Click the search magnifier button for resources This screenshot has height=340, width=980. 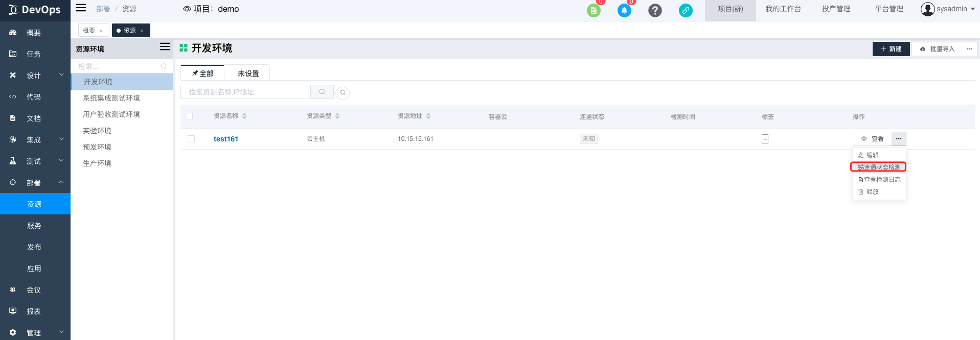coord(322,92)
